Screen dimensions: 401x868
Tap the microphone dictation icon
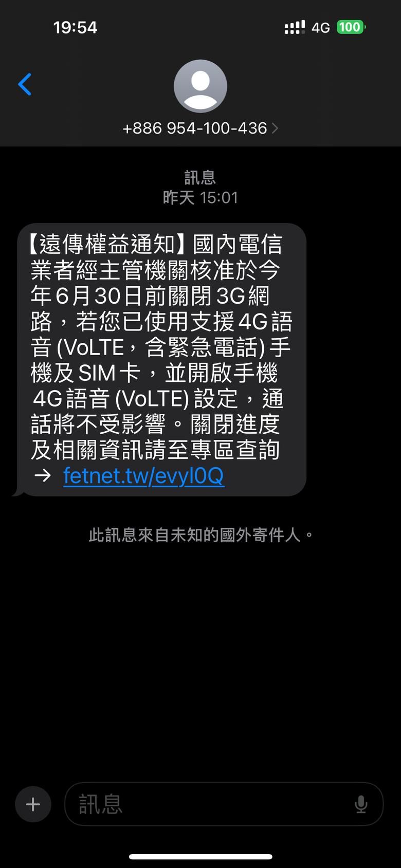[361, 804]
